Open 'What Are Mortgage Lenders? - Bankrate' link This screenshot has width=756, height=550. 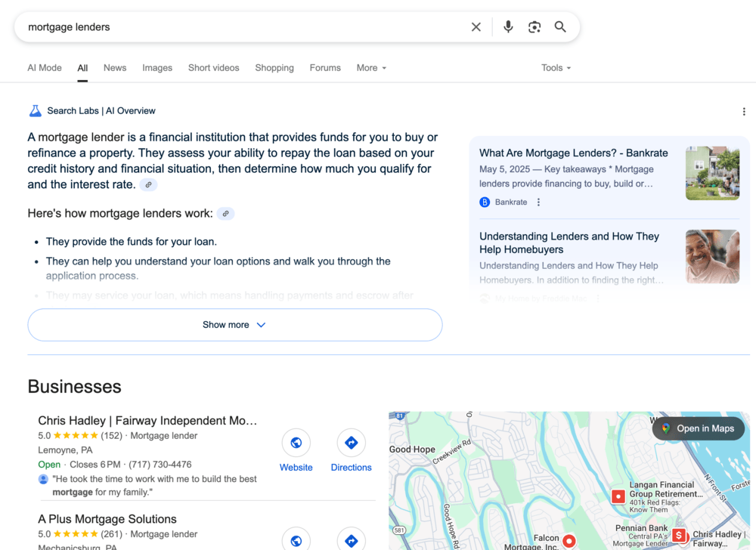573,153
